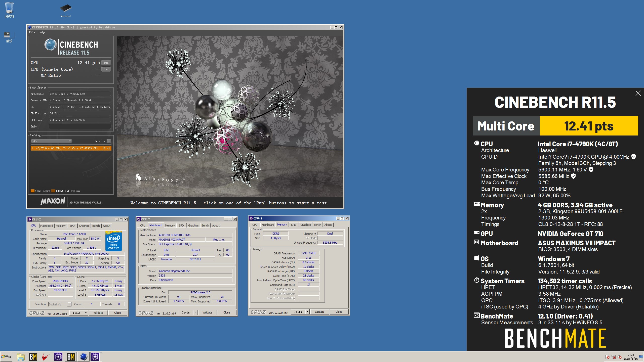The image size is (644, 362).
Task: Select the 4C/8T i7-4790K ranking entry
Action: coord(71,148)
